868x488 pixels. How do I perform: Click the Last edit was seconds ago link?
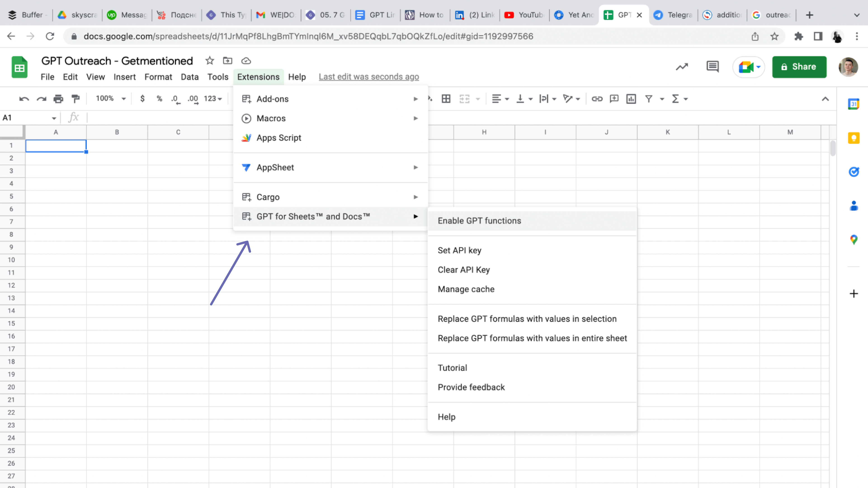pos(369,77)
